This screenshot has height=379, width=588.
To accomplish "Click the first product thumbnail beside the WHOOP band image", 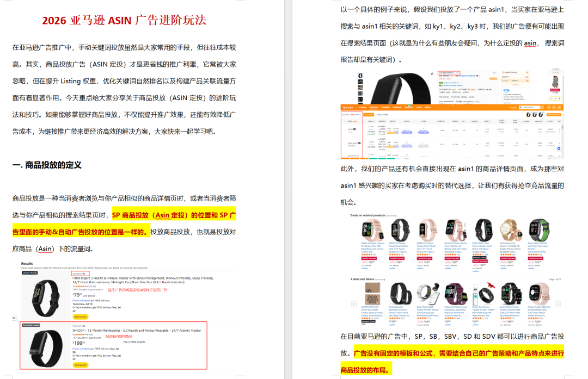I will tap(360, 74).
